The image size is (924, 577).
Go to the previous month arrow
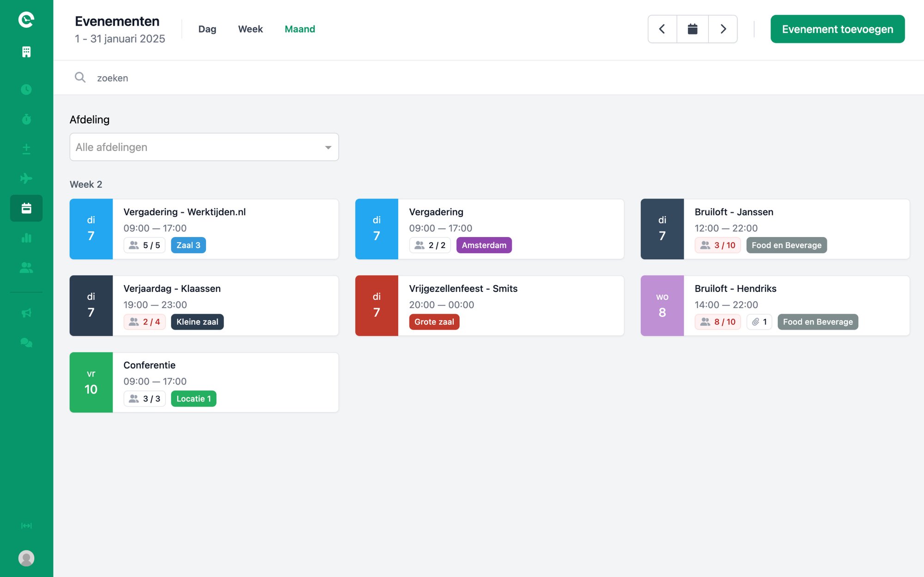click(x=662, y=29)
